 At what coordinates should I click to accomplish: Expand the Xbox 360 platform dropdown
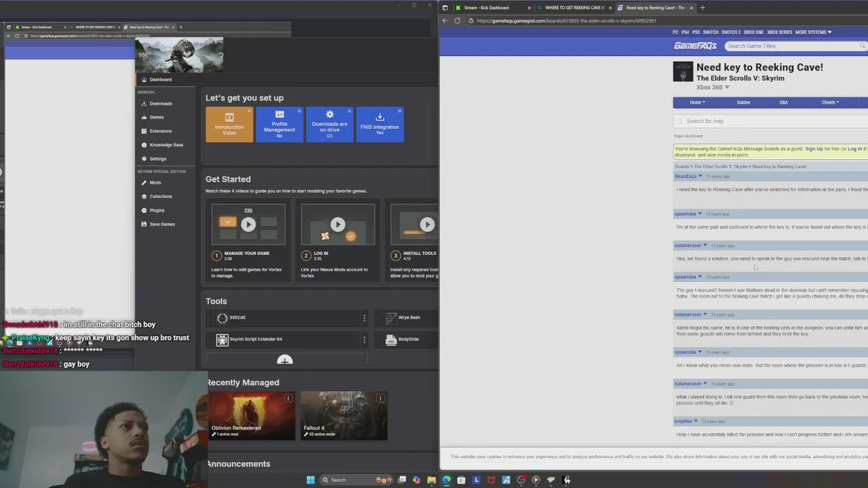(x=713, y=87)
